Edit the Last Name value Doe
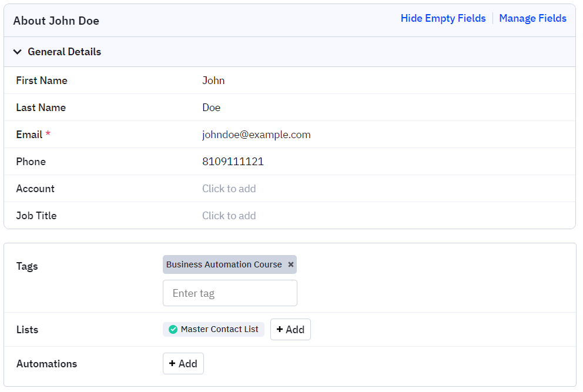 pyautogui.click(x=211, y=108)
